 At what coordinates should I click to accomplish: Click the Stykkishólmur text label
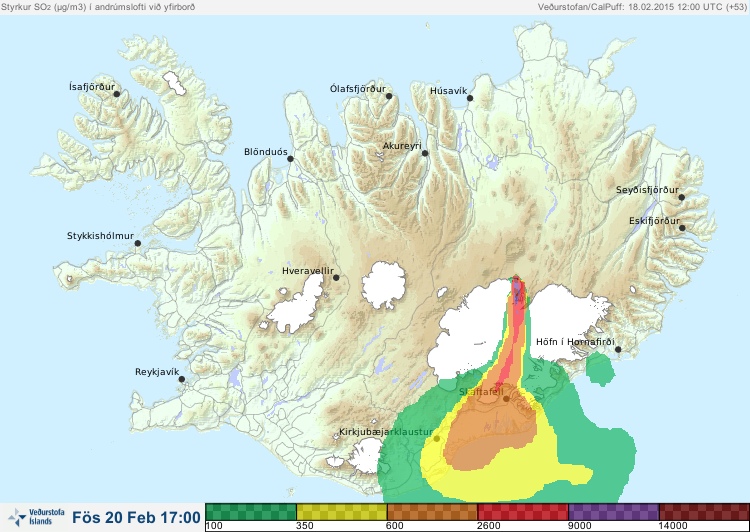pyautogui.click(x=100, y=236)
